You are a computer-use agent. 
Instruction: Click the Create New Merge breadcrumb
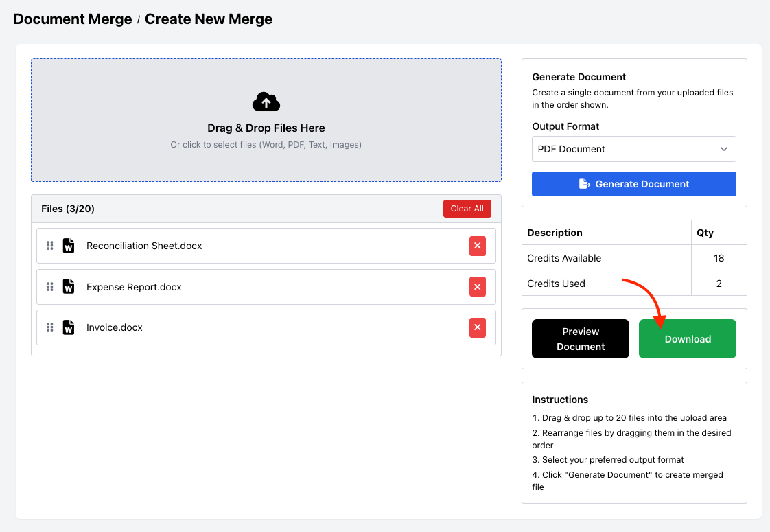[208, 19]
